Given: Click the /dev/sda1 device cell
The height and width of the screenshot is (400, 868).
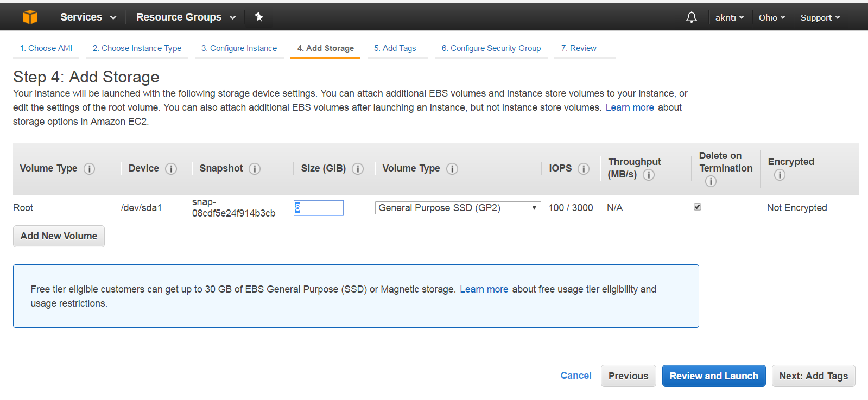Looking at the screenshot, I should [141, 208].
